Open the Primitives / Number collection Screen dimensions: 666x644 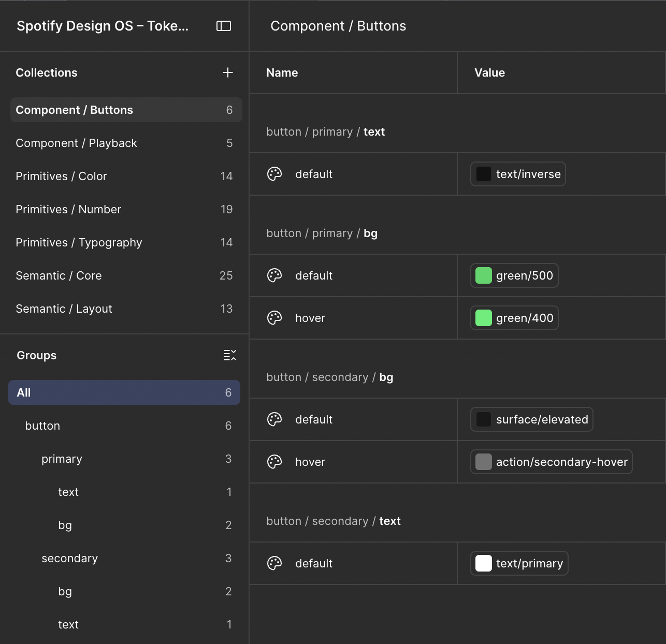(x=126, y=209)
